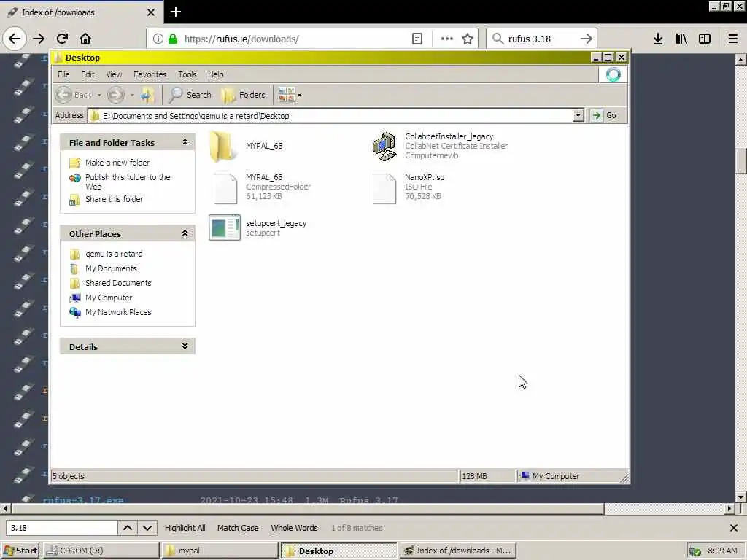Screen dimensions: 747x560
Task: Open the Edit menu in Explorer
Action: point(88,74)
